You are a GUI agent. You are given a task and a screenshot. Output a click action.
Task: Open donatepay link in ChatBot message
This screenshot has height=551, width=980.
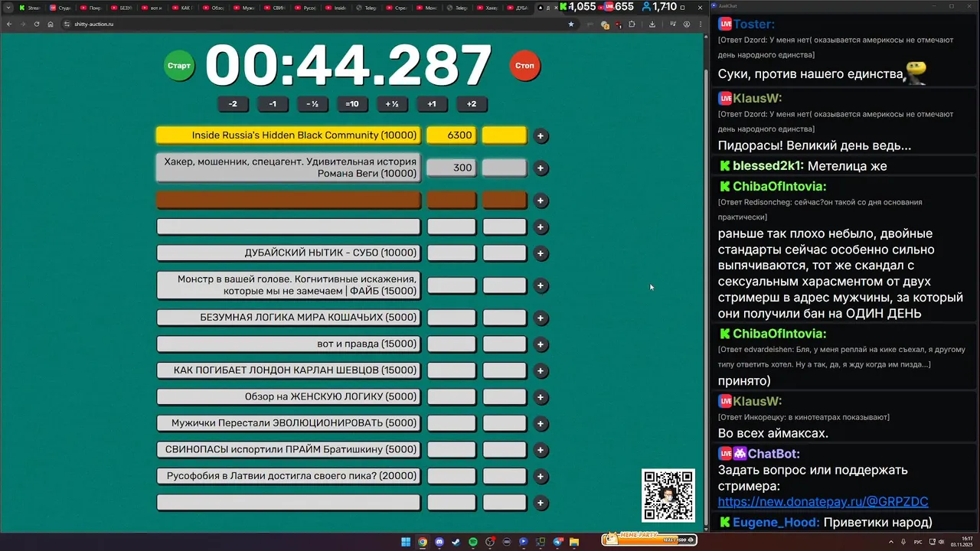823,502
